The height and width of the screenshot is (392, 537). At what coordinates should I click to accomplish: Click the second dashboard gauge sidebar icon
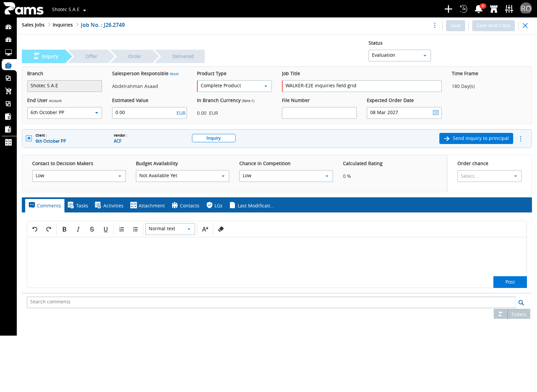[8, 40]
